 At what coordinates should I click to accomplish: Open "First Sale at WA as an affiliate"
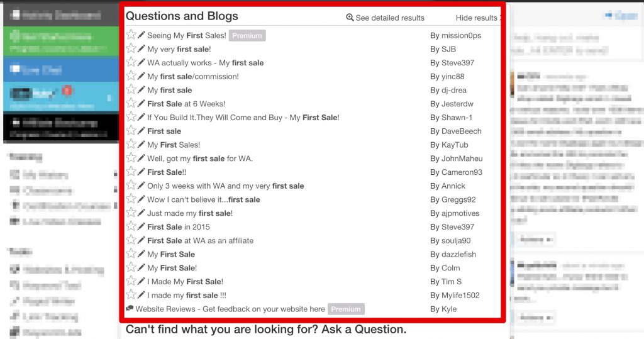coord(201,241)
